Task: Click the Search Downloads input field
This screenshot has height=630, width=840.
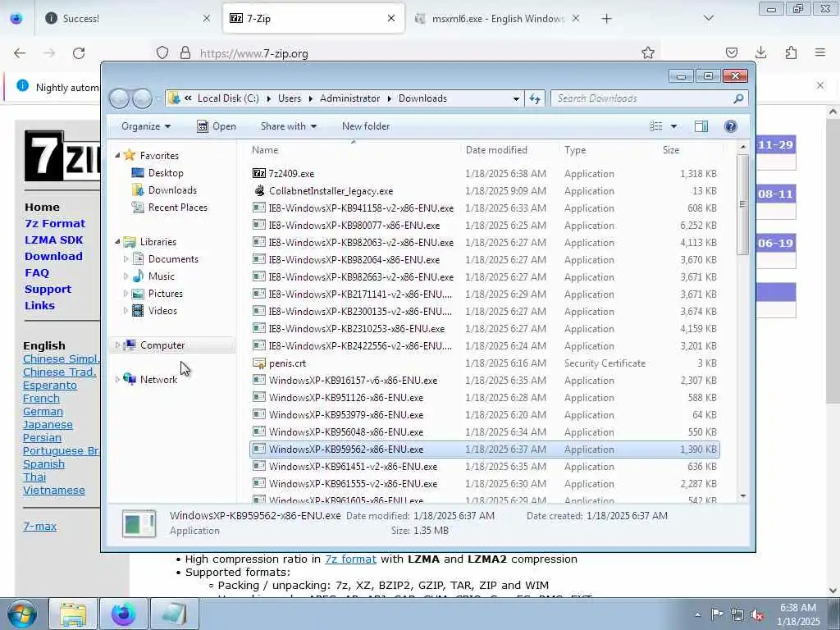Action: pyautogui.click(x=643, y=98)
